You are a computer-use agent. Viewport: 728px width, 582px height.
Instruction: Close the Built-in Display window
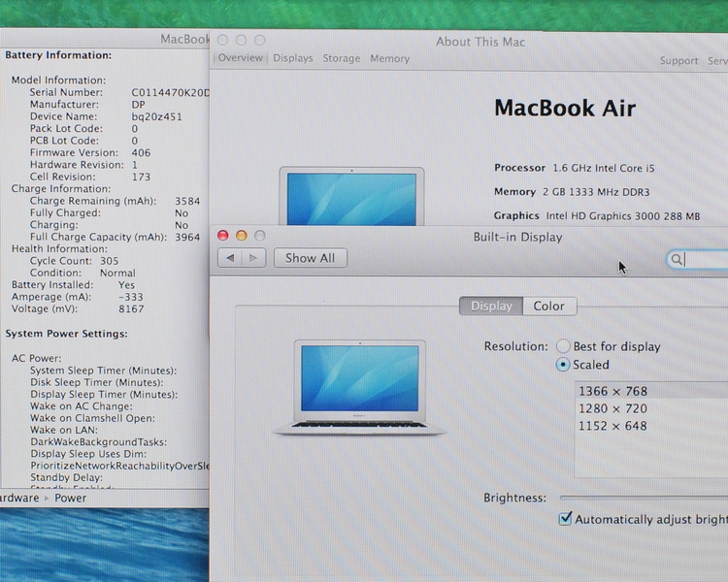(223, 236)
